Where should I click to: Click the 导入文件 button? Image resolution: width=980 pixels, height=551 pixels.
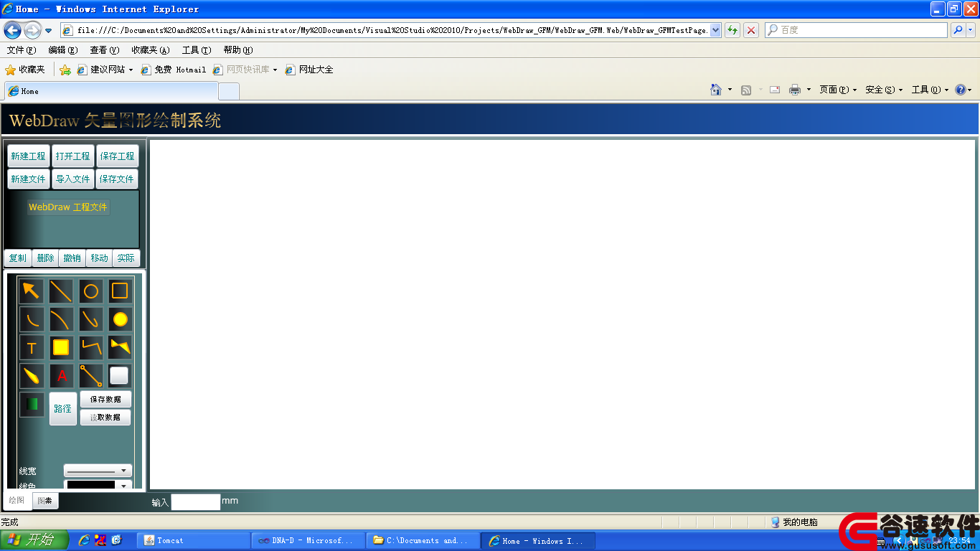tap(72, 179)
